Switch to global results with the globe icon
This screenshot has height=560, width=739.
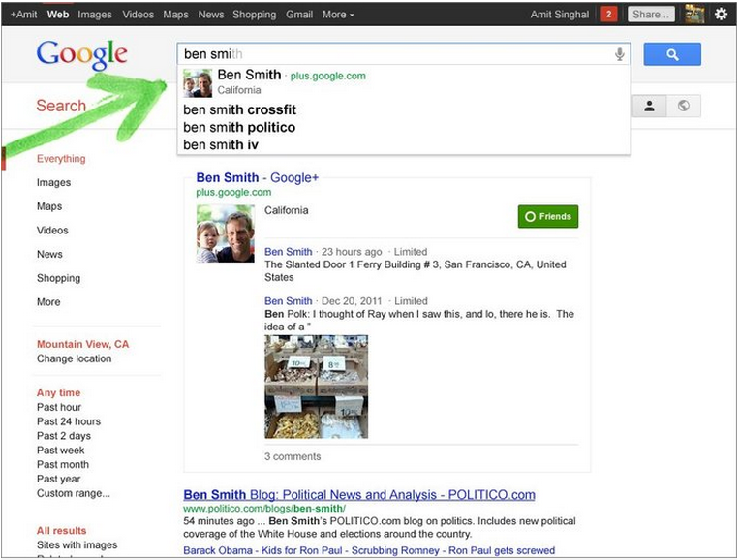click(684, 106)
